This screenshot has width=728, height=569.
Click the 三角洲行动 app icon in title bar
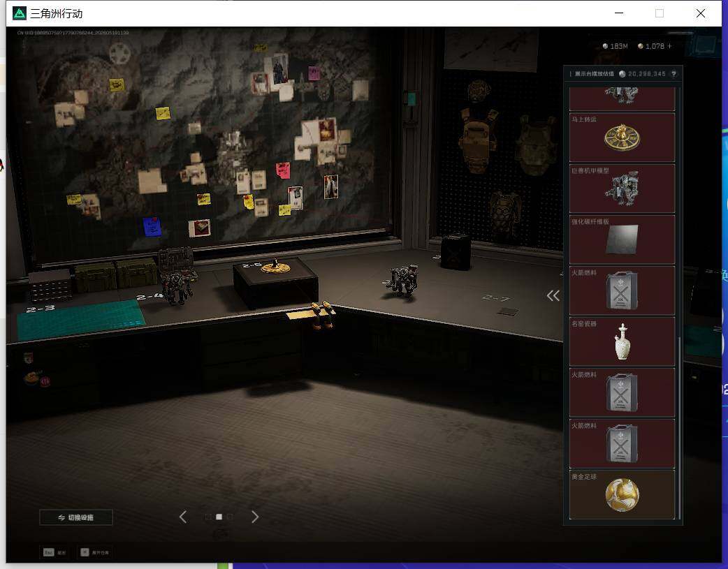[x=19, y=13]
